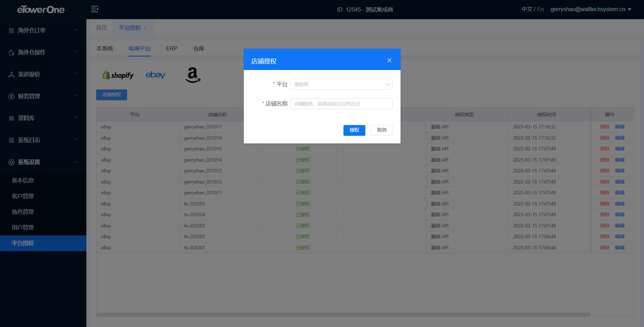Screen dimensions: 644x327
Task: Open the user account email dropdown
Action: pos(591,9)
